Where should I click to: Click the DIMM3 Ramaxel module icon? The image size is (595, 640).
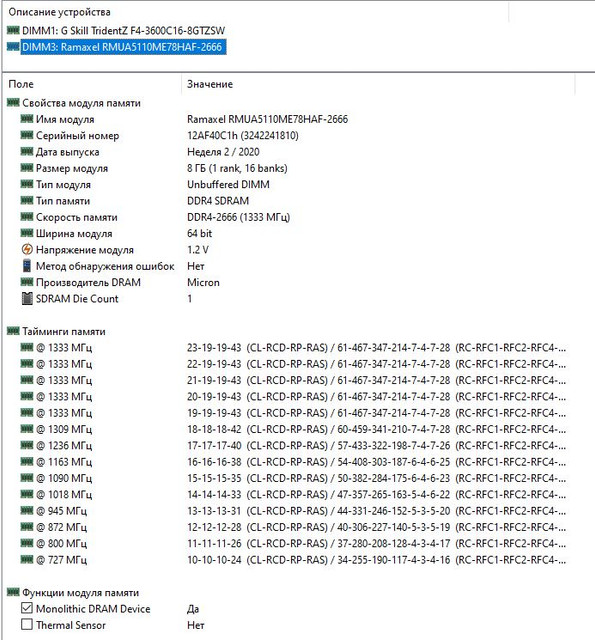coord(13,47)
